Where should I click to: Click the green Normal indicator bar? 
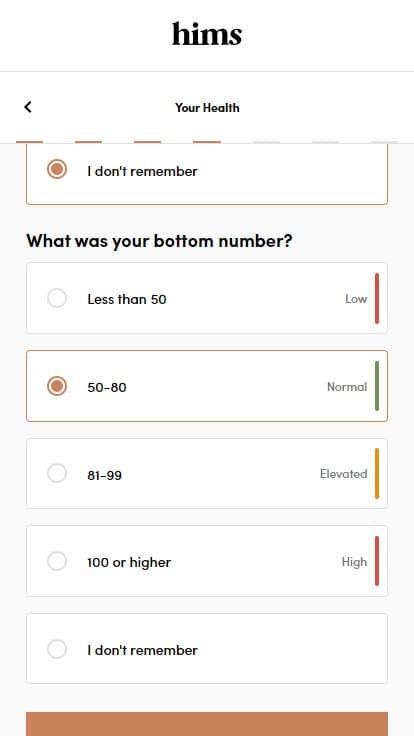tap(377, 386)
